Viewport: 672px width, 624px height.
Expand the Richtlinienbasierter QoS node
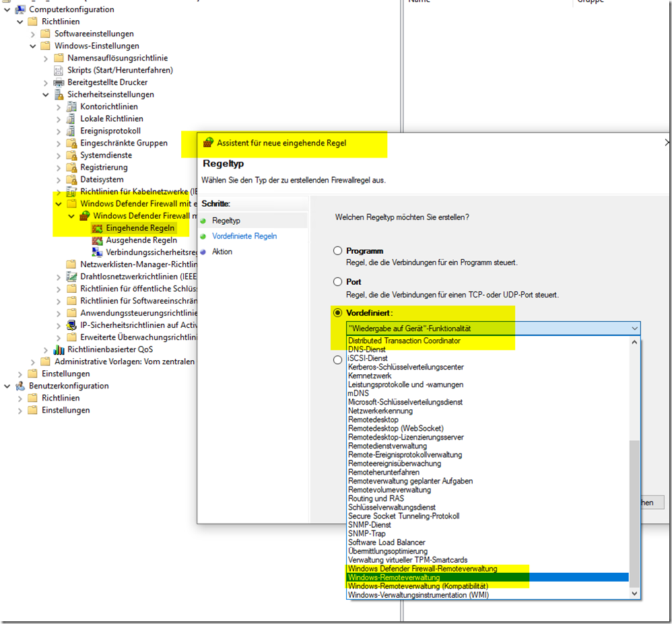(x=46, y=350)
